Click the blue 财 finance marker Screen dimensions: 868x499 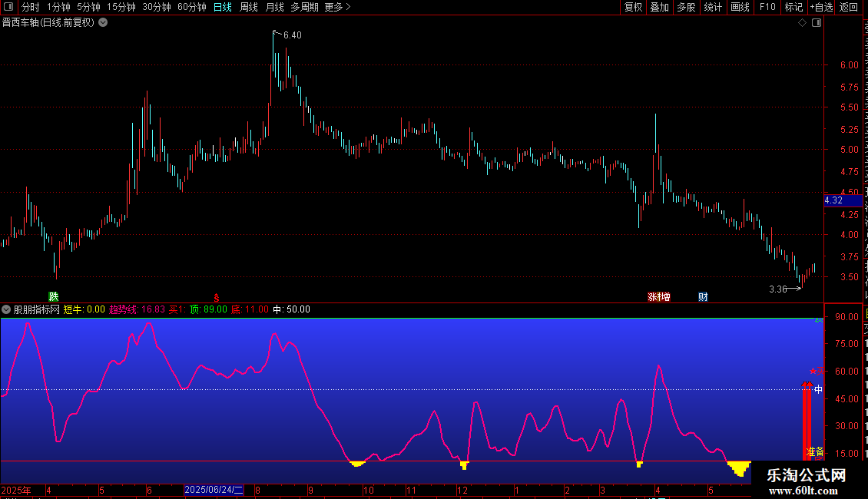(x=703, y=297)
